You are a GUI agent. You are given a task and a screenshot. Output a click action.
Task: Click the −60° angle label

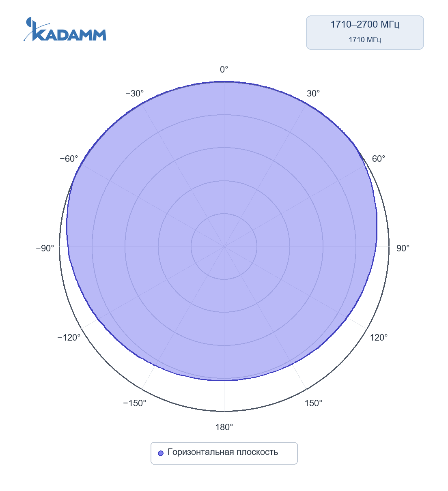pos(69,159)
